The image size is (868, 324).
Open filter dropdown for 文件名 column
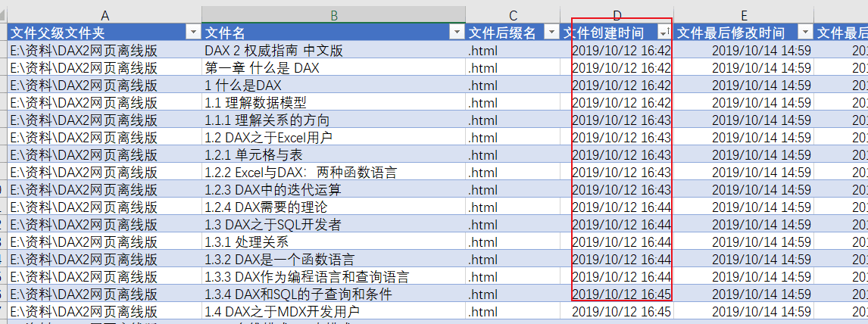click(457, 33)
